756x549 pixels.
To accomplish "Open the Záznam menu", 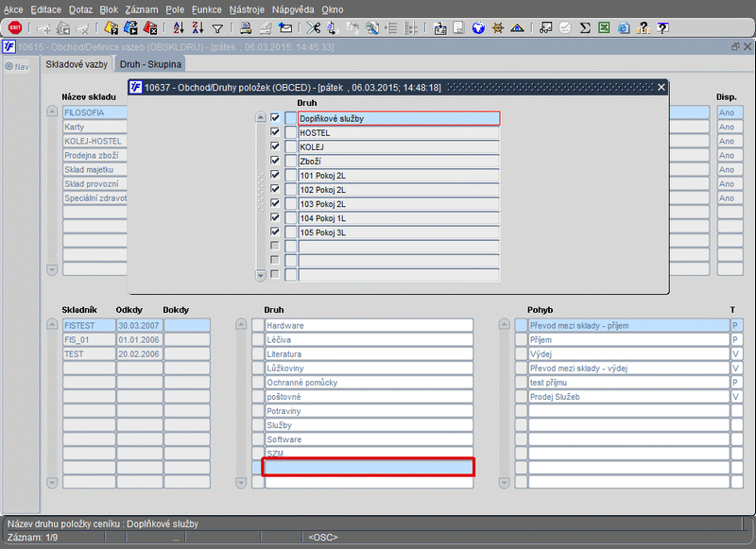I will tap(142, 9).
